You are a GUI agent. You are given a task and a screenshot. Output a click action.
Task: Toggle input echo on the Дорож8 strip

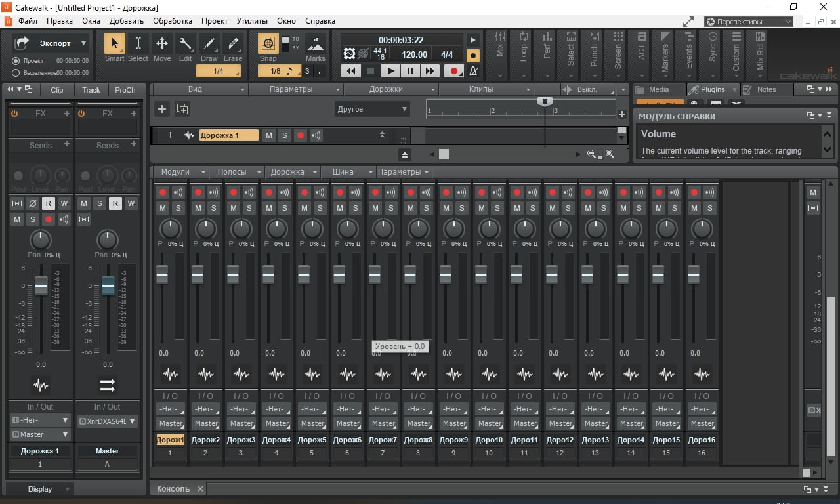(x=427, y=192)
